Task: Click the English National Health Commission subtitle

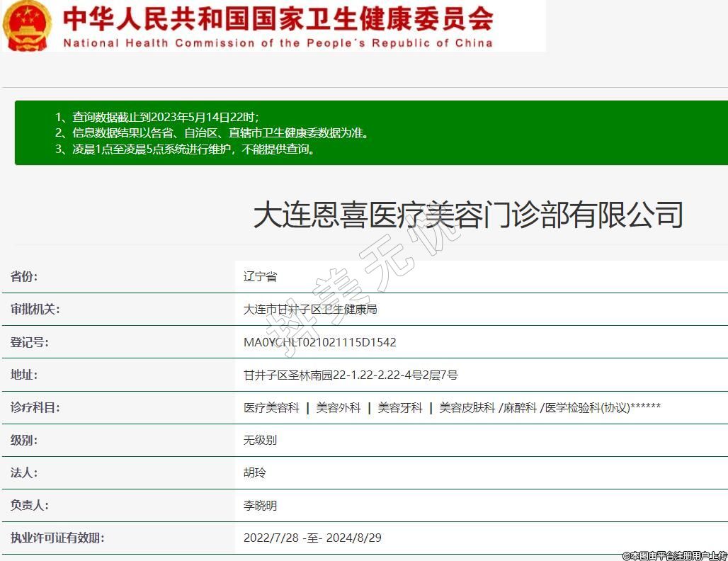Action: tap(278, 43)
